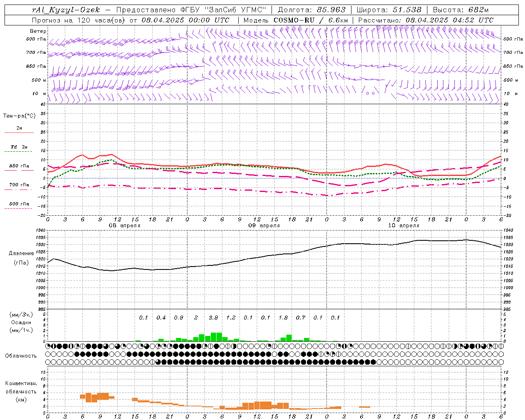Image resolution: width=525 pixels, height=420 pixels.
Task: Click the forecast header Прогноз на 120 часа(ов)
Action: (x=79, y=20)
